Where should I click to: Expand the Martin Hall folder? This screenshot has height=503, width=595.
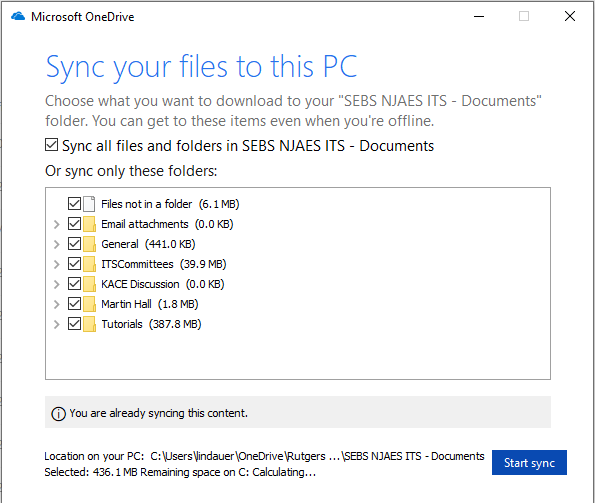tap(57, 304)
